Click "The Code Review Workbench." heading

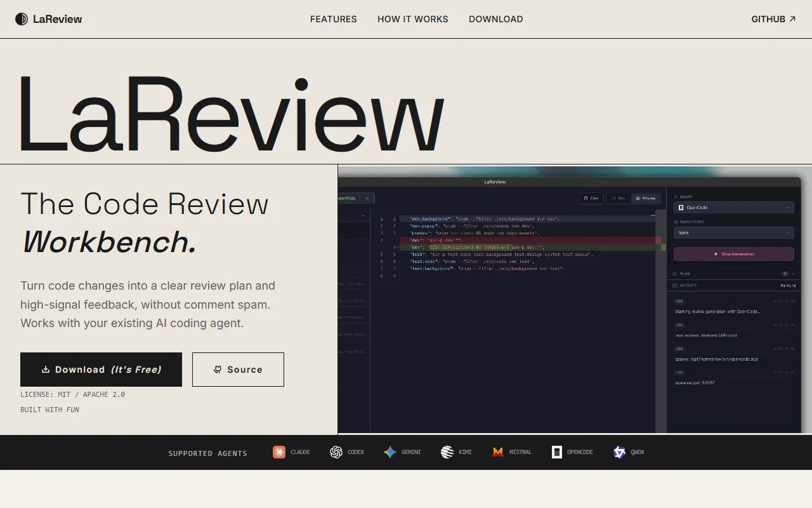(x=145, y=222)
